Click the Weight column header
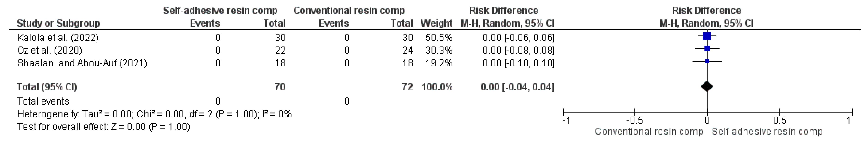Viewport: 868px width, 144px height. tap(436, 23)
